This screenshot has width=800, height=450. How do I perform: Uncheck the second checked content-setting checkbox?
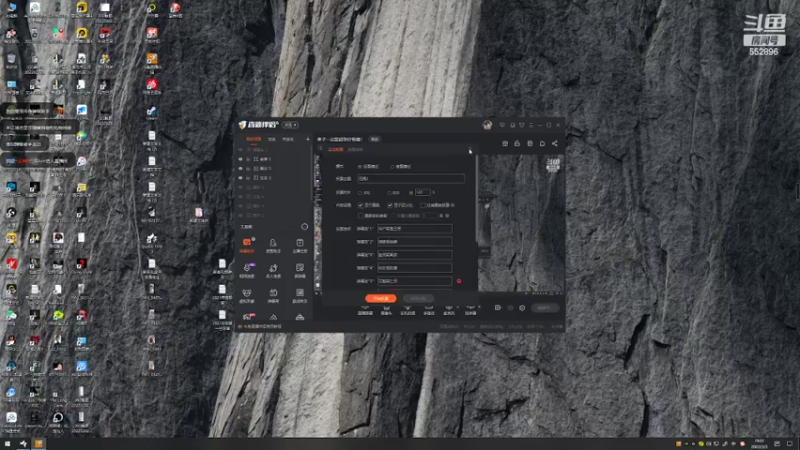(x=390, y=205)
